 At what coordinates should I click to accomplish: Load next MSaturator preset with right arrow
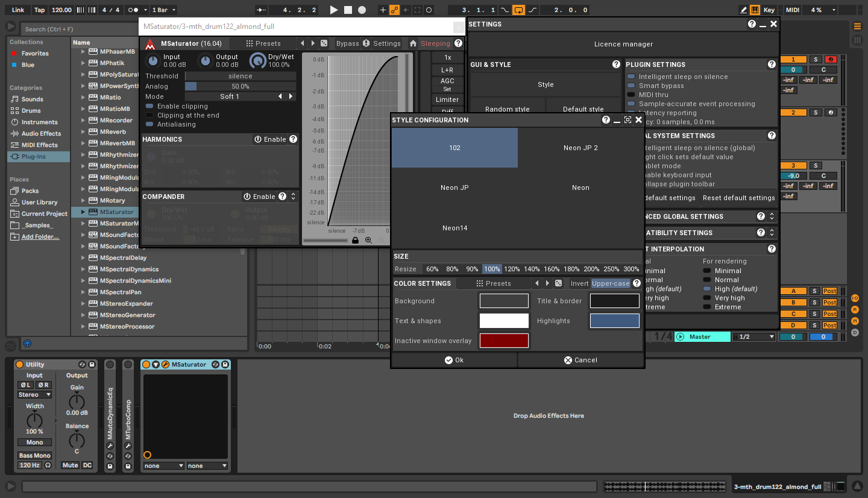point(313,43)
